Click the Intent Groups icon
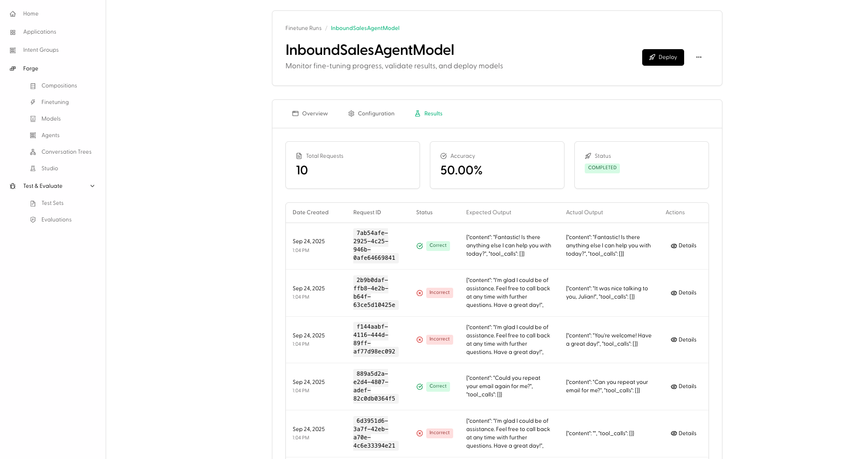Viewport: 868px width, 459px height. pyautogui.click(x=13, y=50)
